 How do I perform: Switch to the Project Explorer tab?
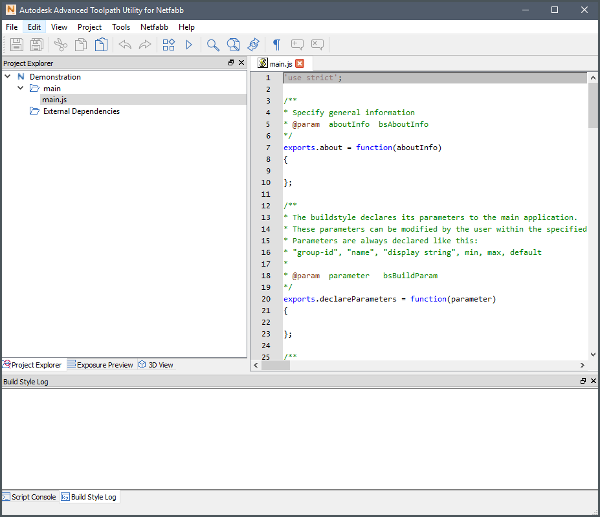34,365
